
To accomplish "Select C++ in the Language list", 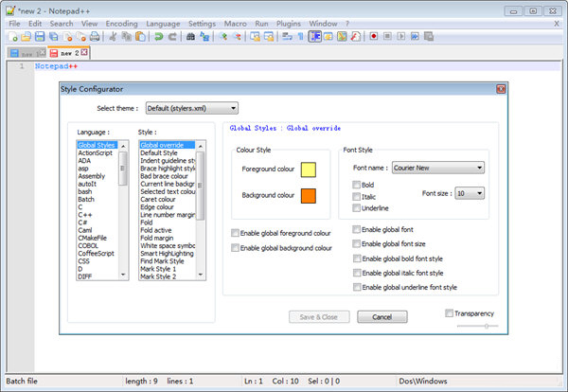I will click(85, 215).
